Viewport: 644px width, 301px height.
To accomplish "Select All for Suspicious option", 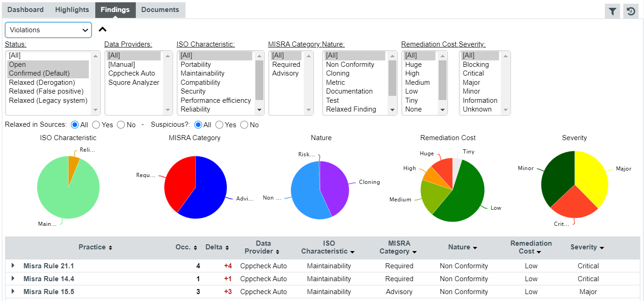I will 198,125.
